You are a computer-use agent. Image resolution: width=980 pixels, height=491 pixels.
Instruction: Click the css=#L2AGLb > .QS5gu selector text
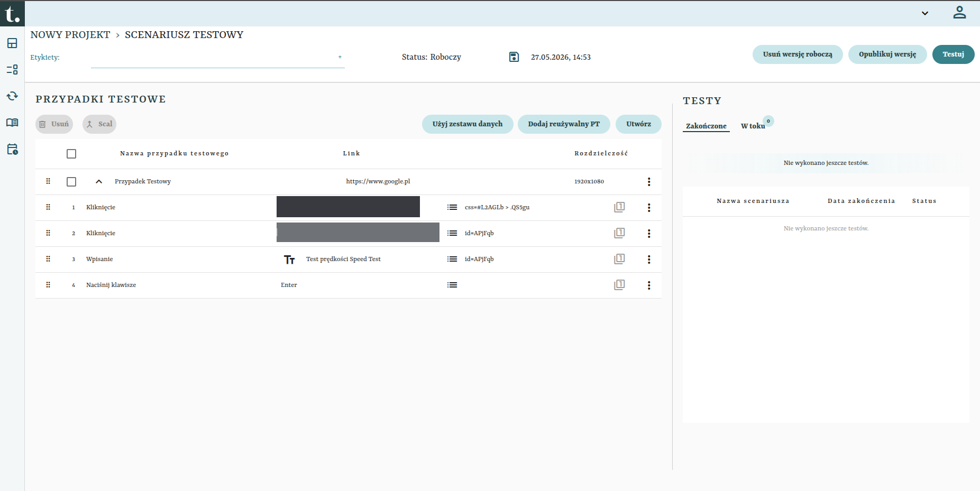[x=497, y=208]
